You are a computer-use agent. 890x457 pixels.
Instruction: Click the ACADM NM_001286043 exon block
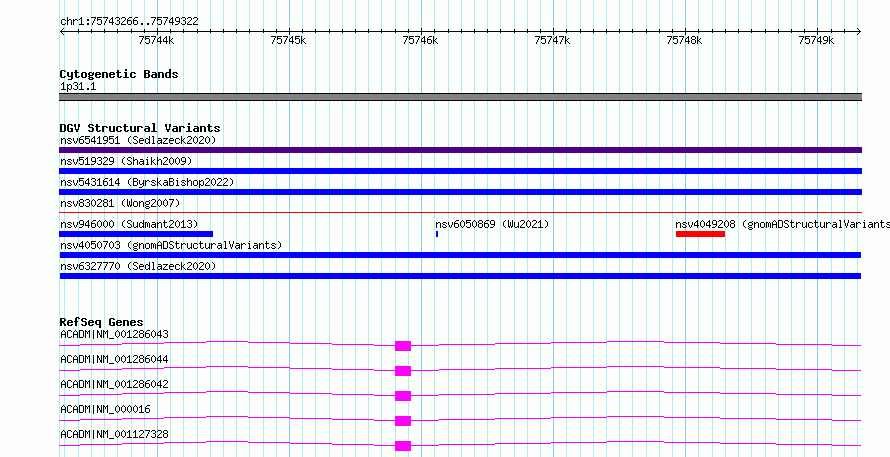click(403, 346)
